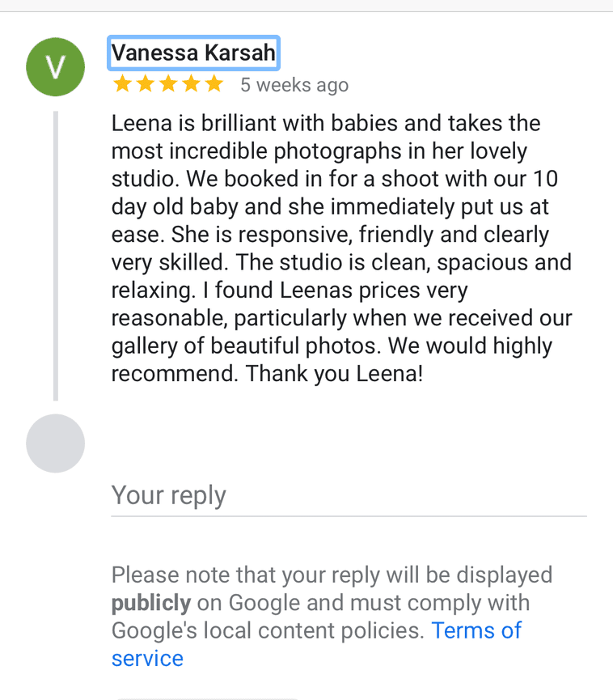Click the "Google's local content policies" text
Image resolution: width=613 pixels, height=700 pixels.
[x=267, y=630]
